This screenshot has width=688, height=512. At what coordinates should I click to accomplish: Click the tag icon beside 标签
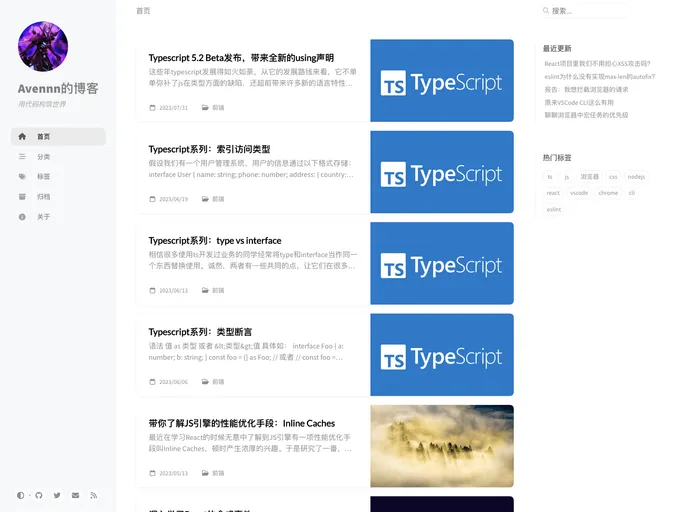(22, 177)
